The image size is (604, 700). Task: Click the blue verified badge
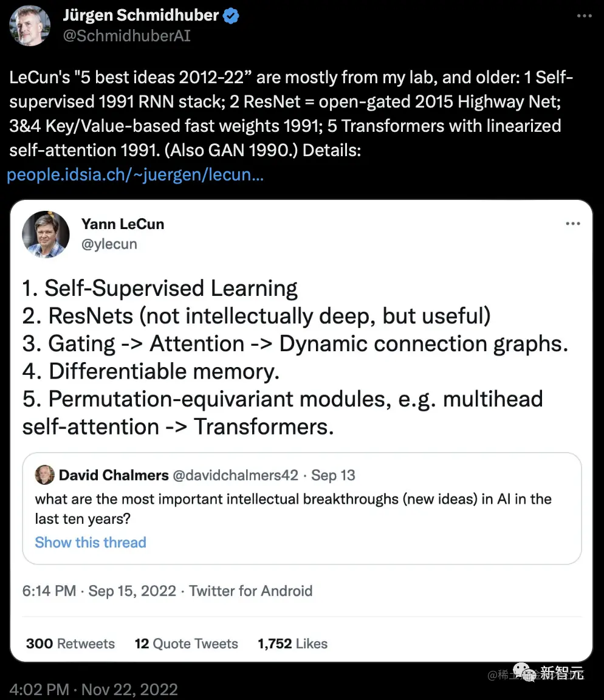[x=232, y=16]
